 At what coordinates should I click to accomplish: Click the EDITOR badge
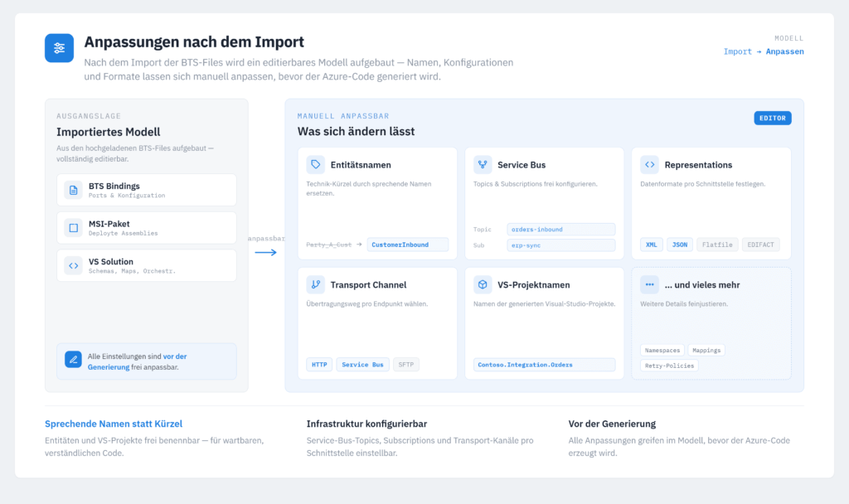(x=773, y=118)
